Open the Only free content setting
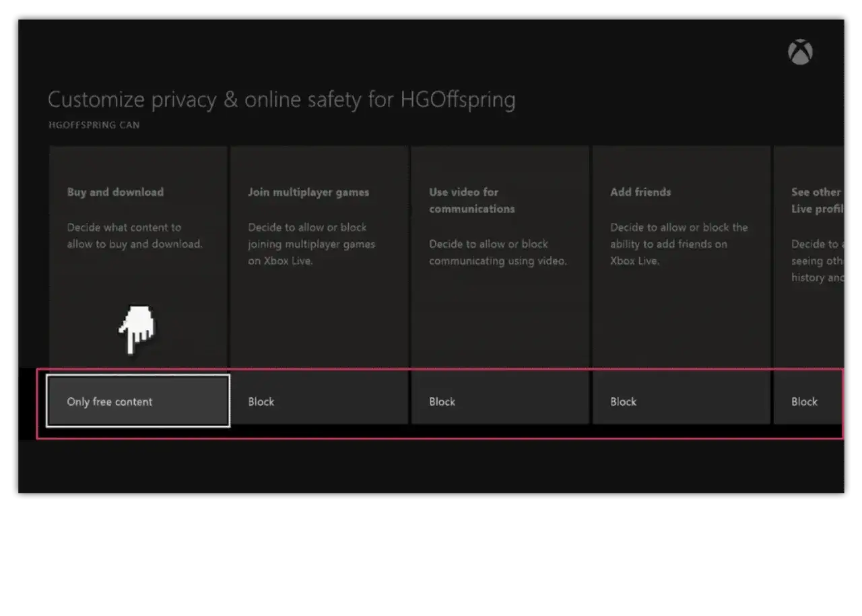The image size is (862, 616). coord(138,401)
